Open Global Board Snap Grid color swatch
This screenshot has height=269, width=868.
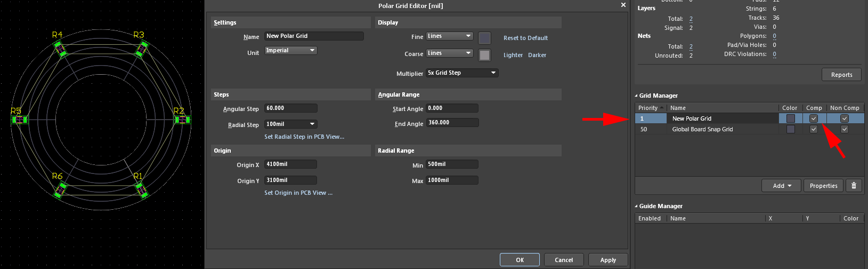[x=791, y=129]
